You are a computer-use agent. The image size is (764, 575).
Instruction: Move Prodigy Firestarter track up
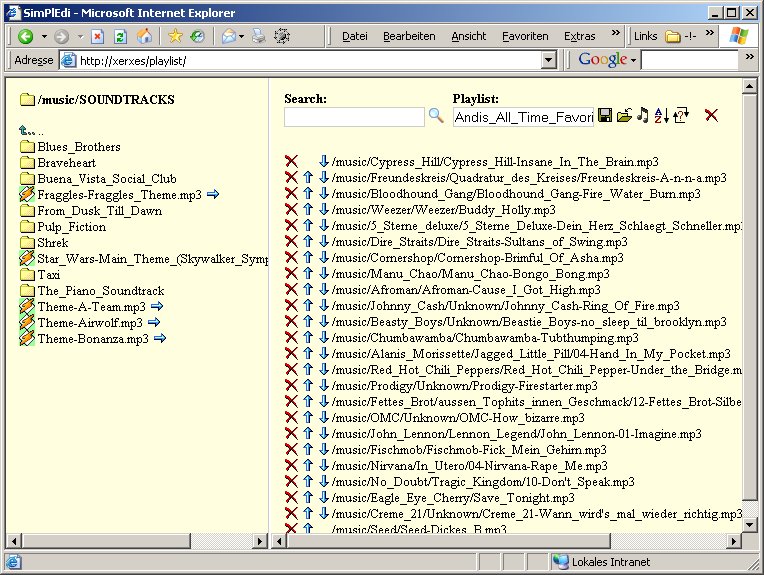(x=307, y=385)
